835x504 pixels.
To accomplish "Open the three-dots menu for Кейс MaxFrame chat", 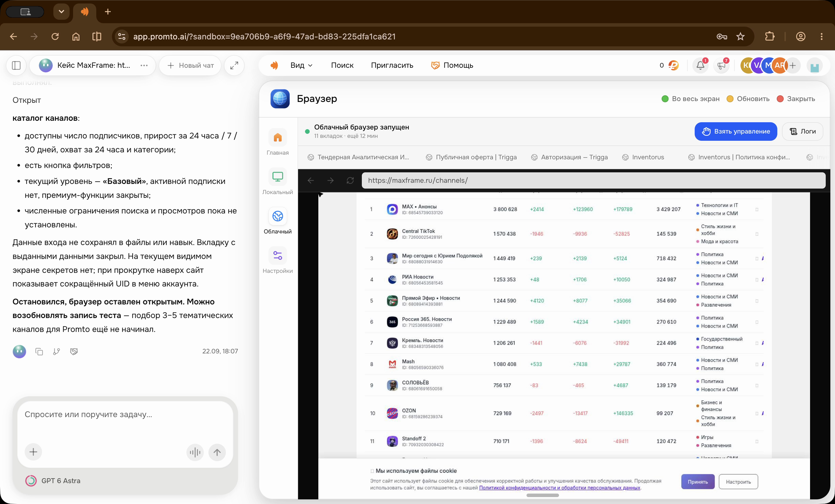I will click(144, 65).
